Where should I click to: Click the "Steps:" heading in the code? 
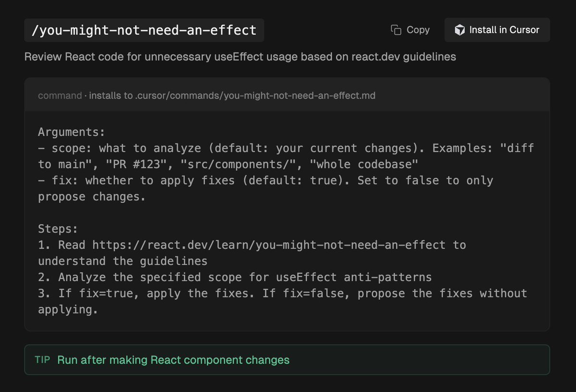coord(58,228)
